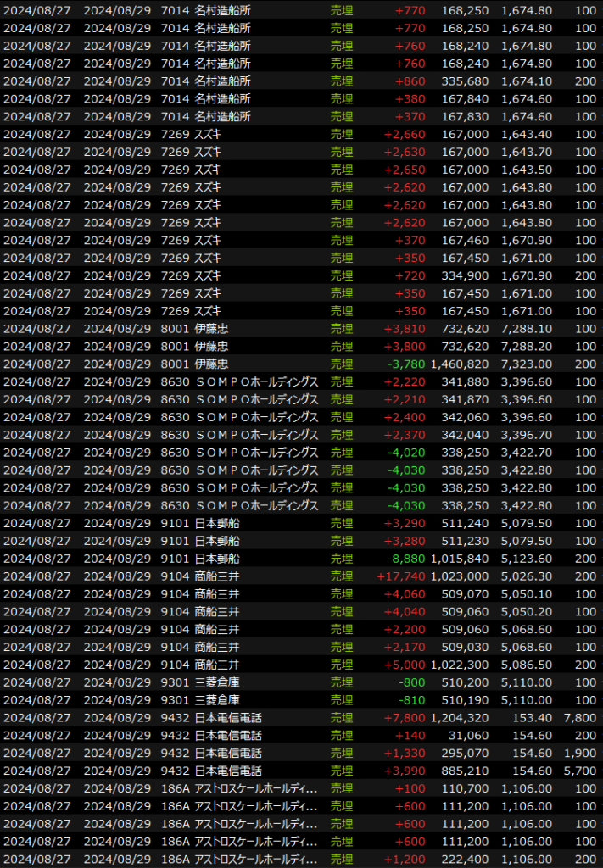Click the -3,780 loss value for 伊藤忠
Image resolution: width=603 pixels, height=868 pixels.
click(x=406, y=364)
